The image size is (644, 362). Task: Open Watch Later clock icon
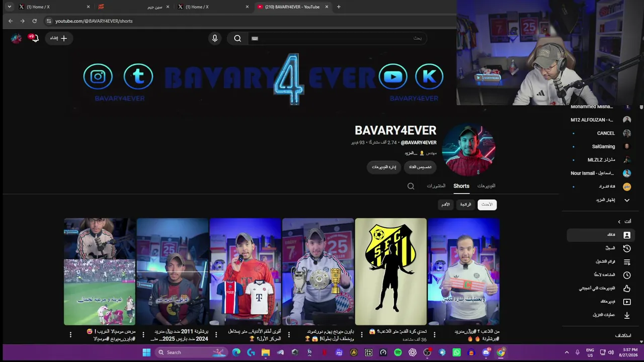point(627,275)
